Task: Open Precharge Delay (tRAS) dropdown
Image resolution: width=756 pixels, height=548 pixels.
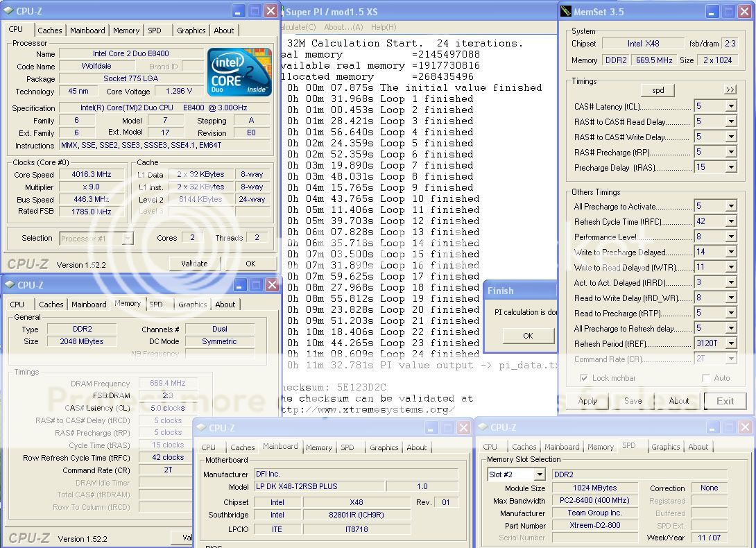Action: pyautogui.click(x=731, y=167)
